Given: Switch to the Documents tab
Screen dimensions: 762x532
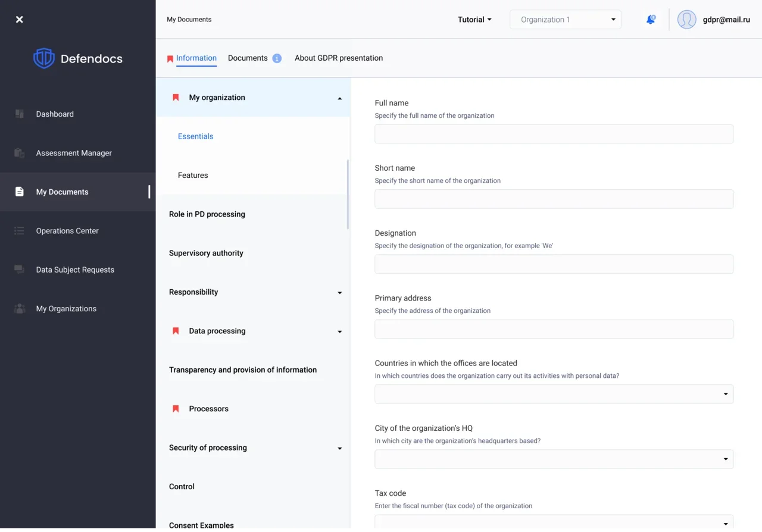Looking at the screenshot, I should coord(248,58).
